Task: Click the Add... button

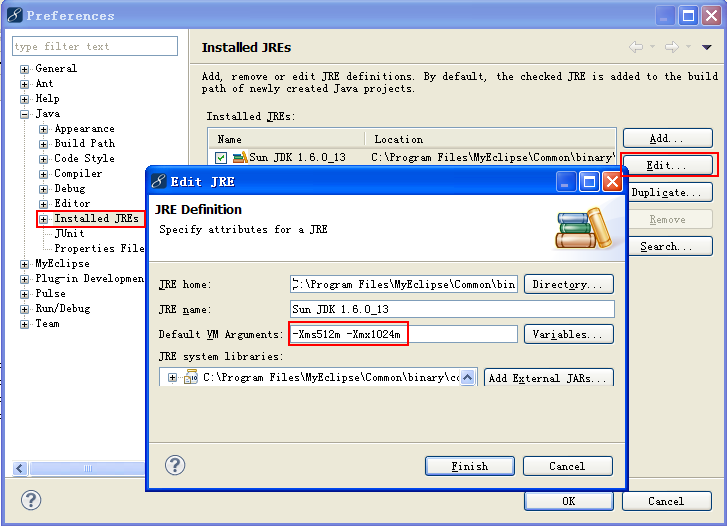Action: point(667,138)
